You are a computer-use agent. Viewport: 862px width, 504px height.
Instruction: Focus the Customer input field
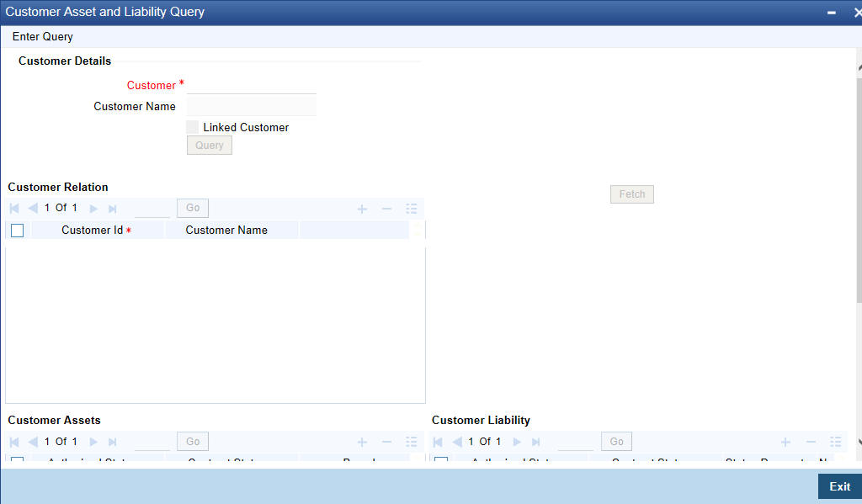coord(251,85)
